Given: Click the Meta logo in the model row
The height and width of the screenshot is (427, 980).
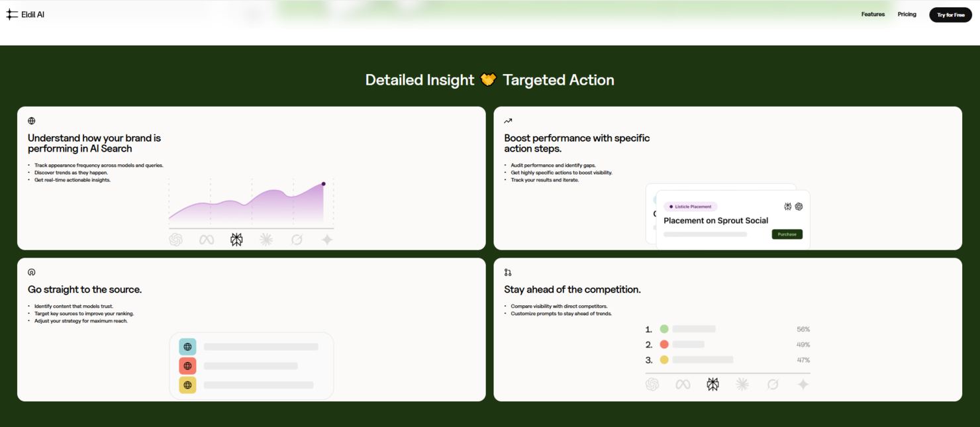Looking at the screenshot, I should [205, 239].
